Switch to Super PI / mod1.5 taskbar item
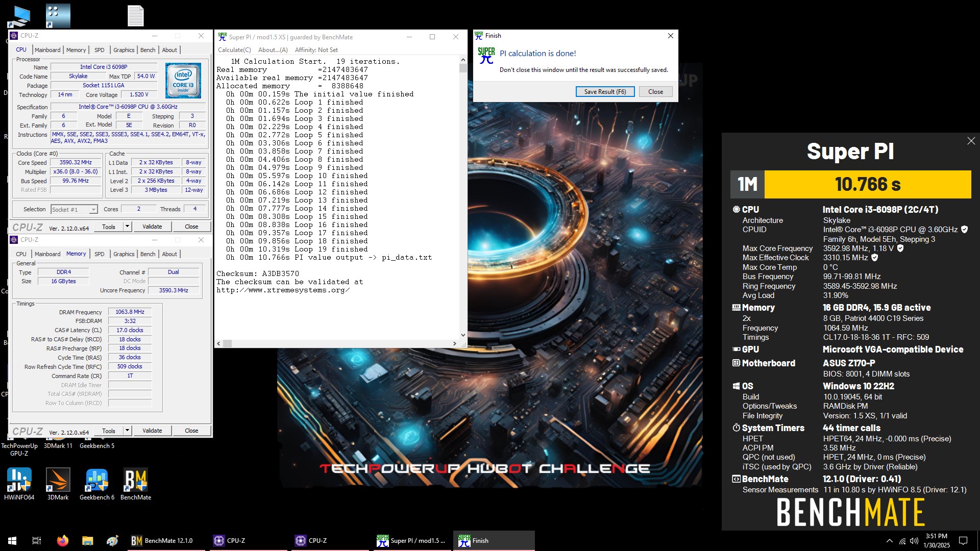The width and height of the screenshot is (980, 551). [411, 540]
